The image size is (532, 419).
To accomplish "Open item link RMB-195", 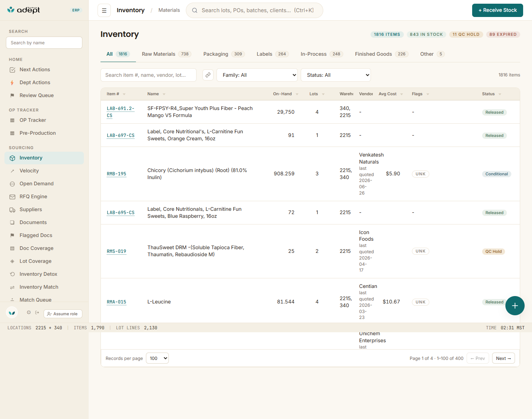I will [x=116, y=174].
